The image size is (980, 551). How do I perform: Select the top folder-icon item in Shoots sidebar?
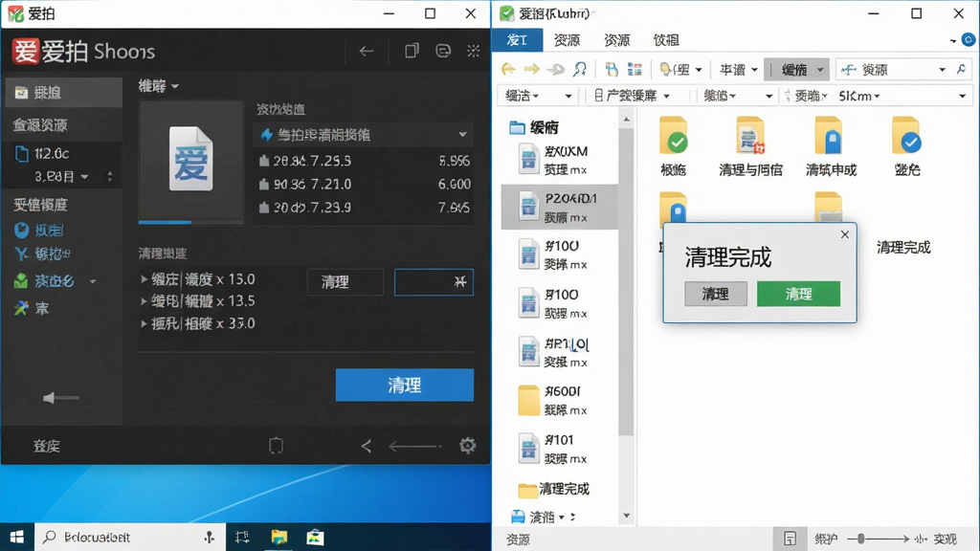click(x=62, y=93)
